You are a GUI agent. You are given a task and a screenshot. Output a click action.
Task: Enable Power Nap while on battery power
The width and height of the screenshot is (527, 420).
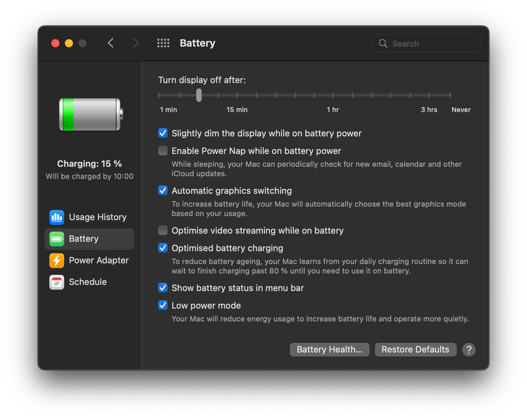tap(162, 151)
